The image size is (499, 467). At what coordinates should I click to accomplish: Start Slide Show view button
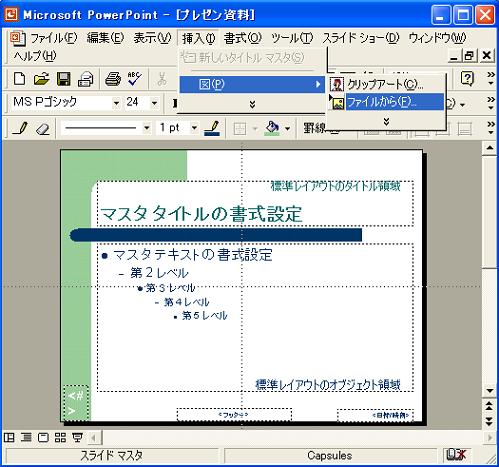77,437
